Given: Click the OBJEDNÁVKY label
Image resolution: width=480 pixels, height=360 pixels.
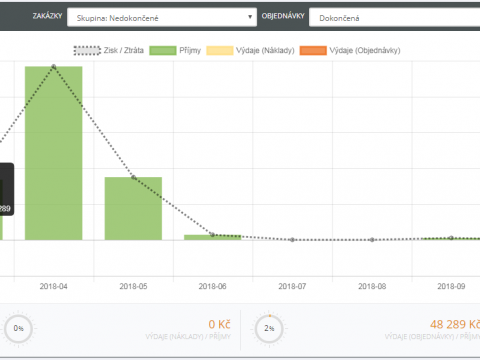Looking at the screenshot, I should click(283, 16).
